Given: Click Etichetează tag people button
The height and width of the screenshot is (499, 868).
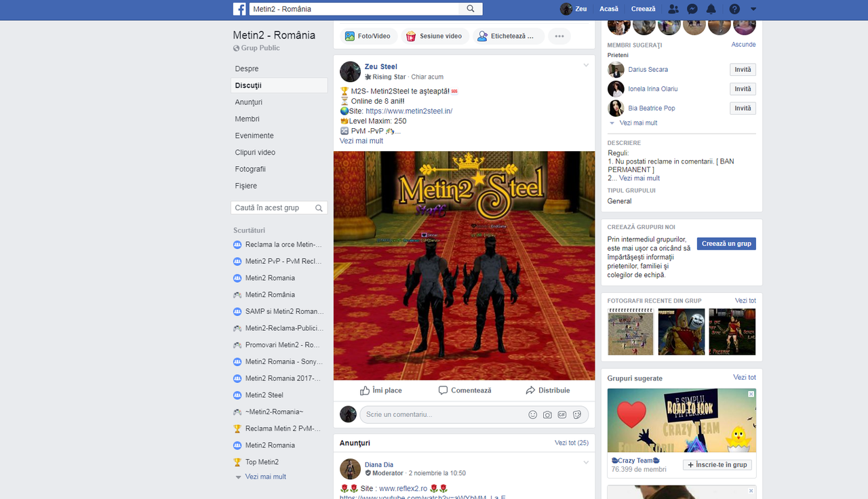Looking at the screenshot, I should [509, 36].
